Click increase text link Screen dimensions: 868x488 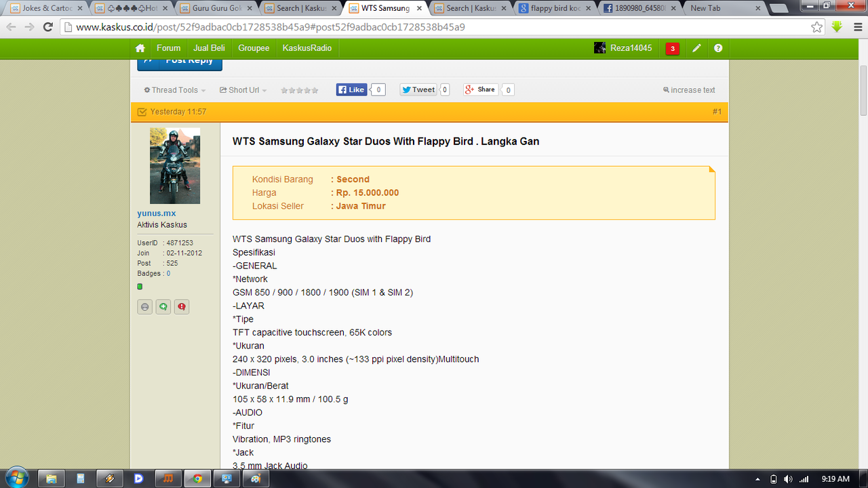pyautogui.click(x=689, y=90)
